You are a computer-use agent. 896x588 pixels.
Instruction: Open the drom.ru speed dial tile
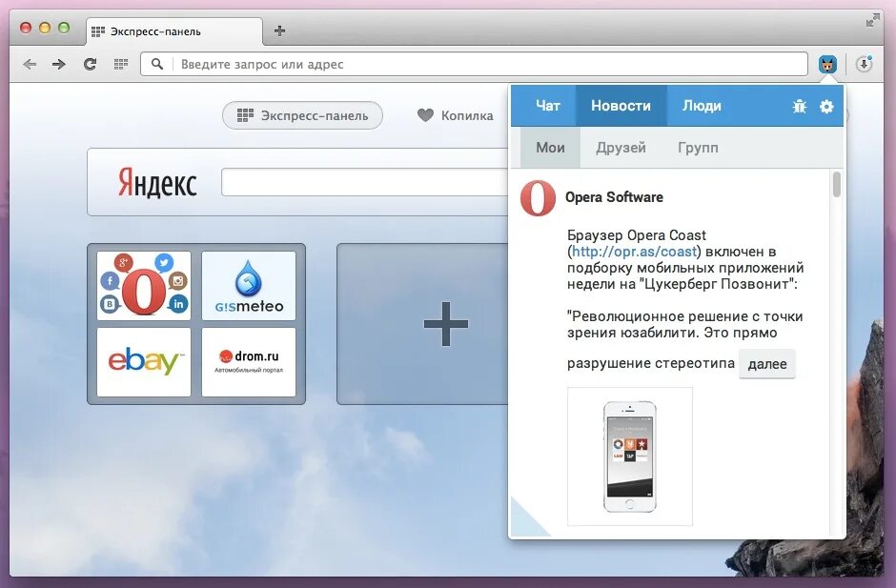[x=249, y=362]
